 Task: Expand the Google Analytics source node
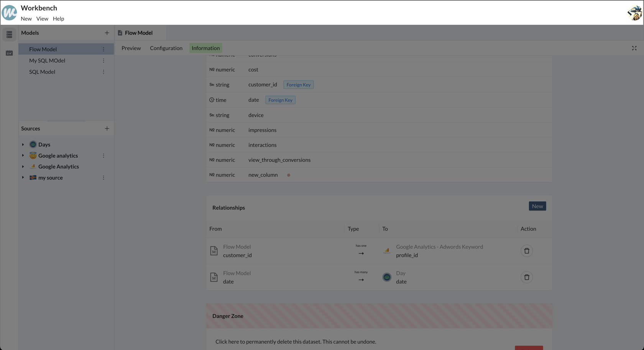(x=23, y=167)
